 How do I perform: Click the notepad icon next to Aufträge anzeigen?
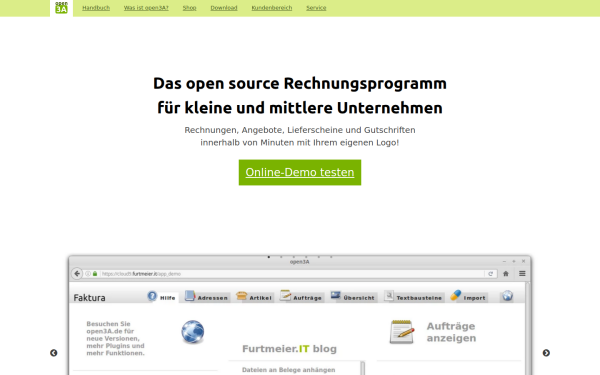click(x=402, y=332)
